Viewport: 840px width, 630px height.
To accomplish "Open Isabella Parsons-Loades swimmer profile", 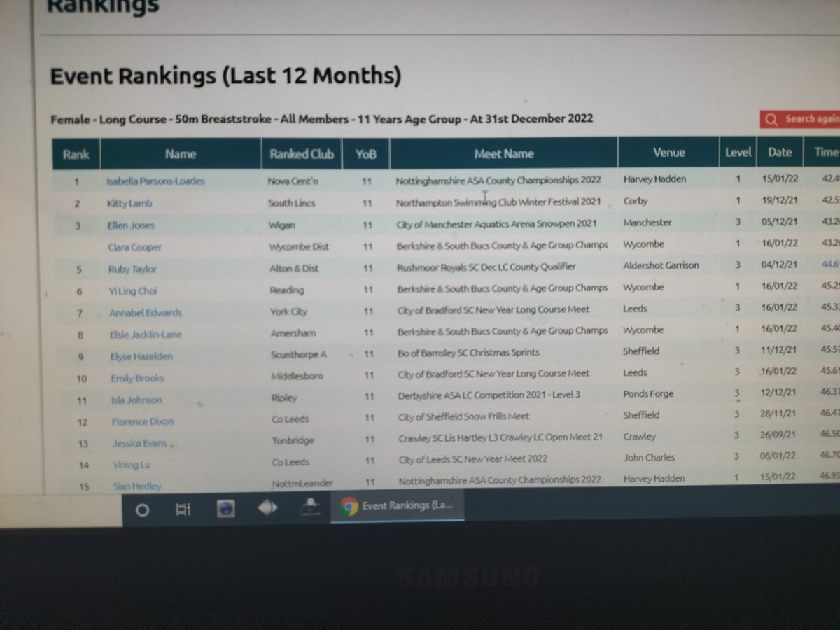I will tap(155, 181).
